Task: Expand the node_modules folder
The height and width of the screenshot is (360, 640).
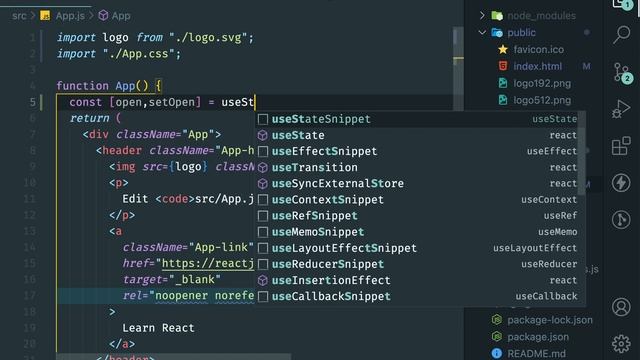Action: (482, 16)
